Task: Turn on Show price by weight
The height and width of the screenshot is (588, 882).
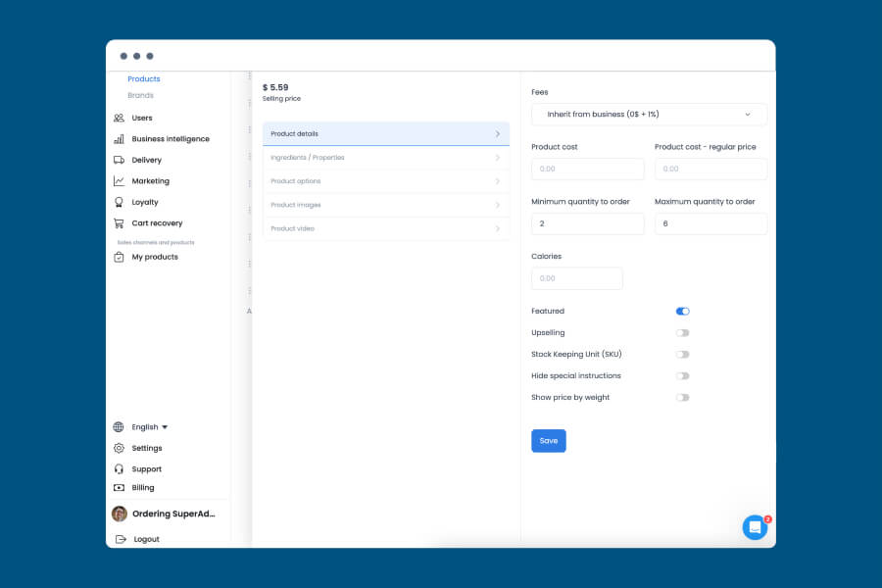Action: tap(682, 397)
